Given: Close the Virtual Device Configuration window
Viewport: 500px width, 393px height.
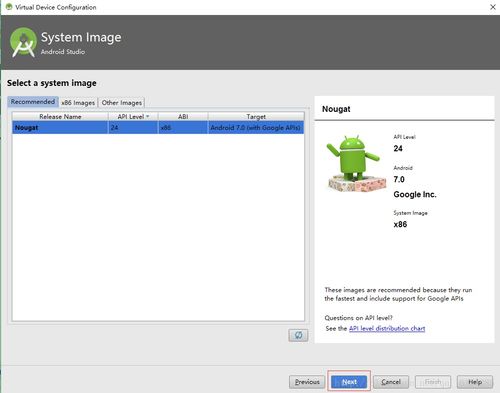Looking at the screenshot, I should click(x=493, y=7).
